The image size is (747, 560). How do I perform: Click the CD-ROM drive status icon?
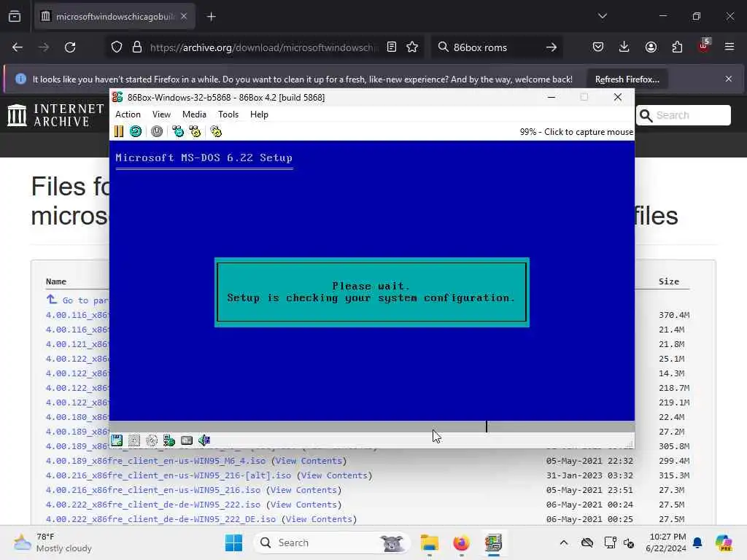click(x=152, y=440)
